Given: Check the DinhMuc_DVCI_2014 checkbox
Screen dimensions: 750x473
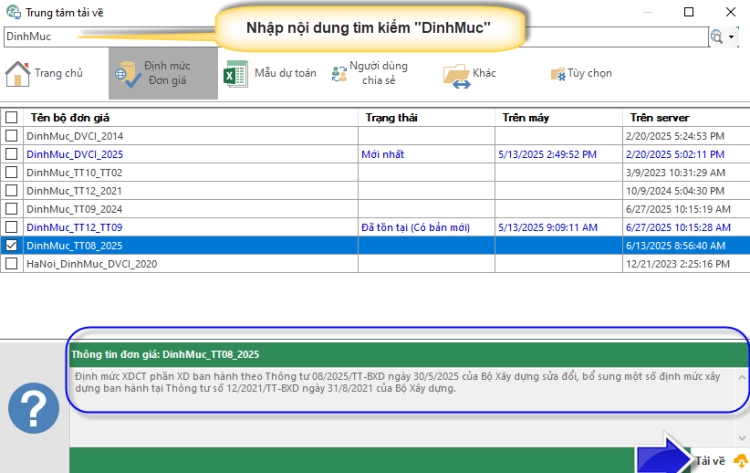Looking at the screenshot, I should pos(11,136).
